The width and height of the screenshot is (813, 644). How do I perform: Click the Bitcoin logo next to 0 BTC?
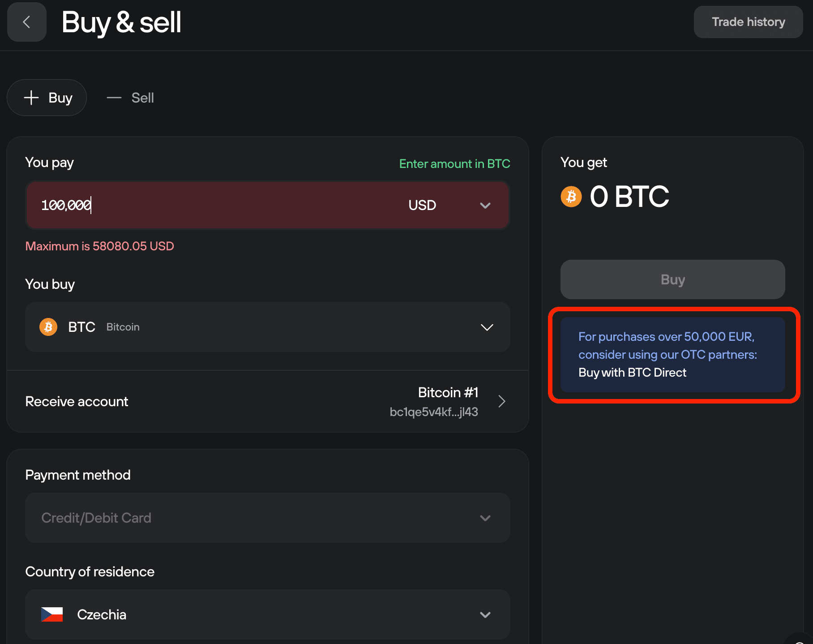click(x=571, y=197)
